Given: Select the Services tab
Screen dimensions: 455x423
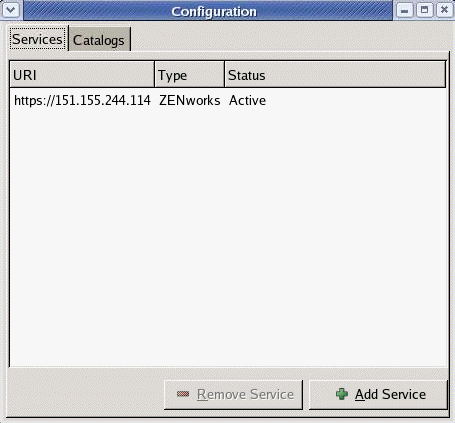Looking at the screenshot, I should (38, 39).
